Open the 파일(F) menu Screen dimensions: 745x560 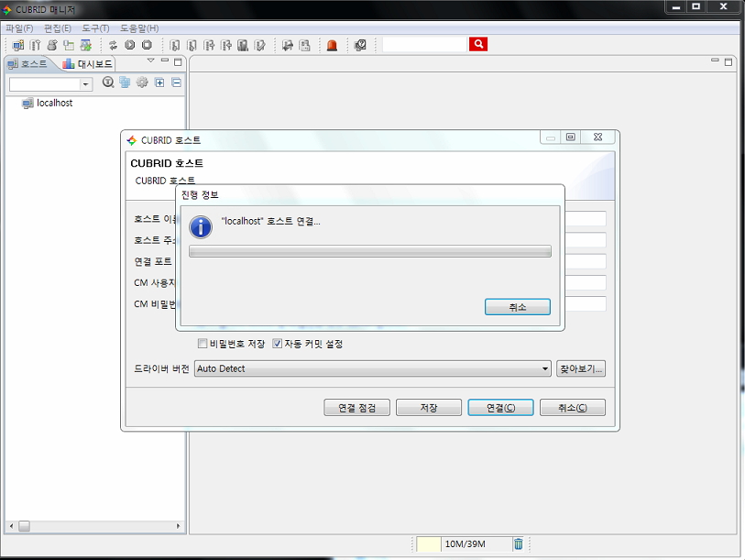click(x=19, y=28)
